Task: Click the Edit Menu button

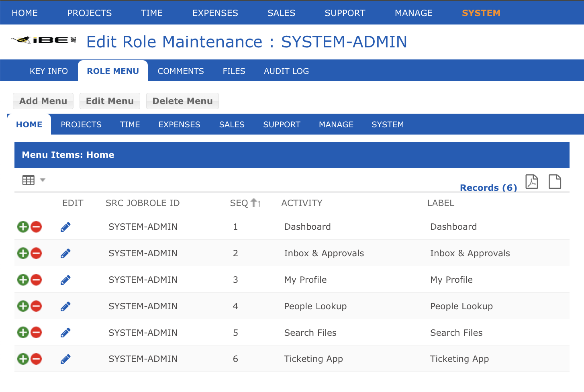Action: tap(110, 101)
